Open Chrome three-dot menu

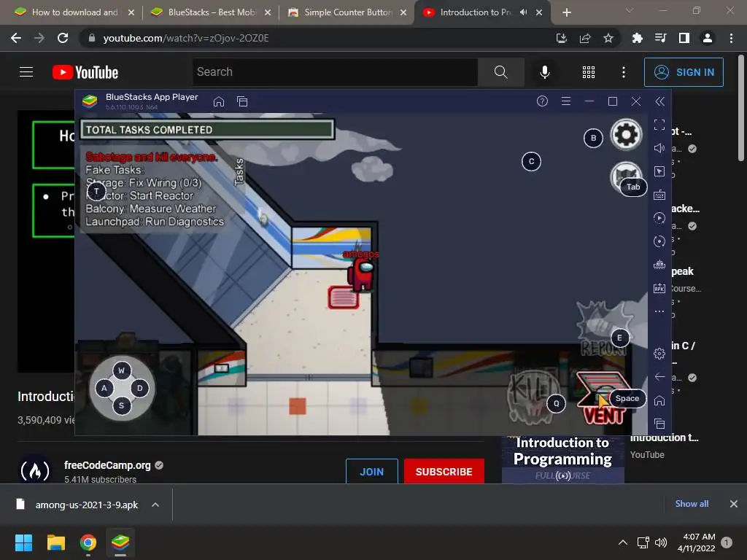pyautogui.click(x=731, y=38)
